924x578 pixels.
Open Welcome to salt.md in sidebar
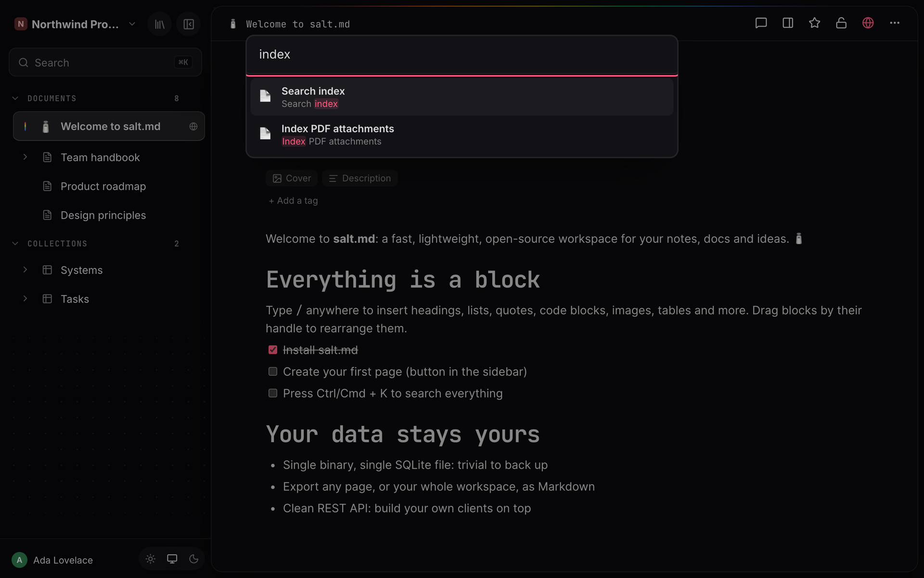click(109, 126)
